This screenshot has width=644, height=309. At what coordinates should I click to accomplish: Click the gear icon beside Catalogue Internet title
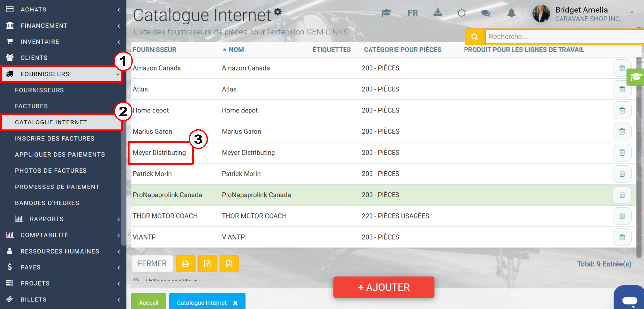(278, 12)
